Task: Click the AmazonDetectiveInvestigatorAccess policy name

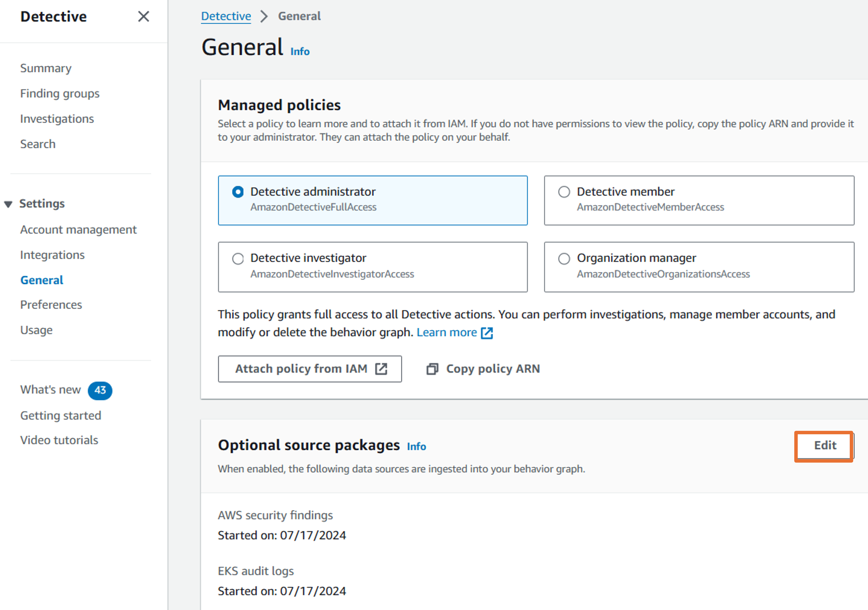Action: pos(332,274)
